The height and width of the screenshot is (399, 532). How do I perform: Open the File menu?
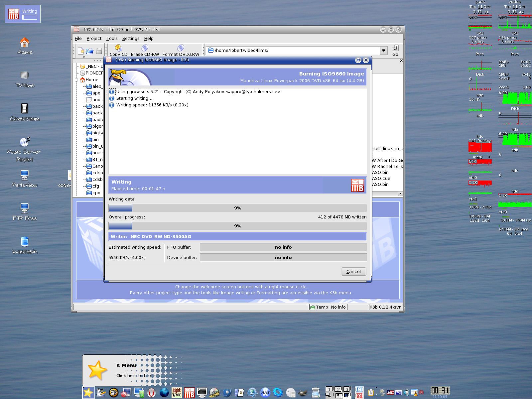[x=78, y=39]
